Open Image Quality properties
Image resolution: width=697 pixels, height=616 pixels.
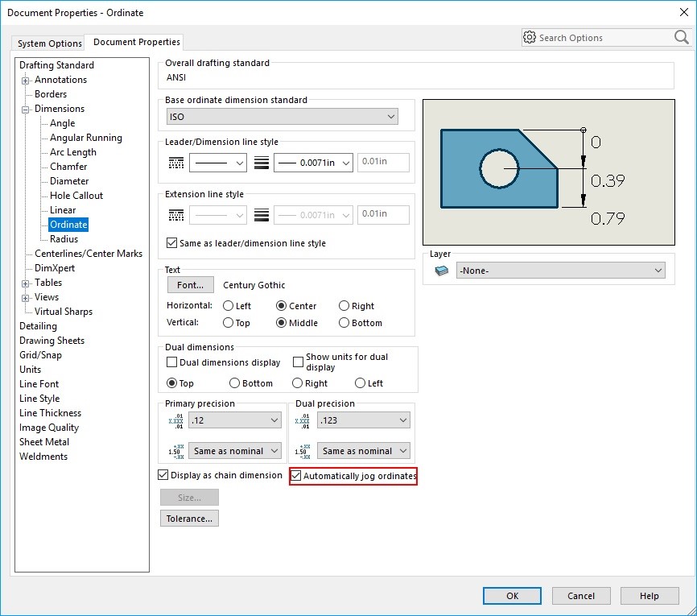pyautogui.click(x=49, y=428)
